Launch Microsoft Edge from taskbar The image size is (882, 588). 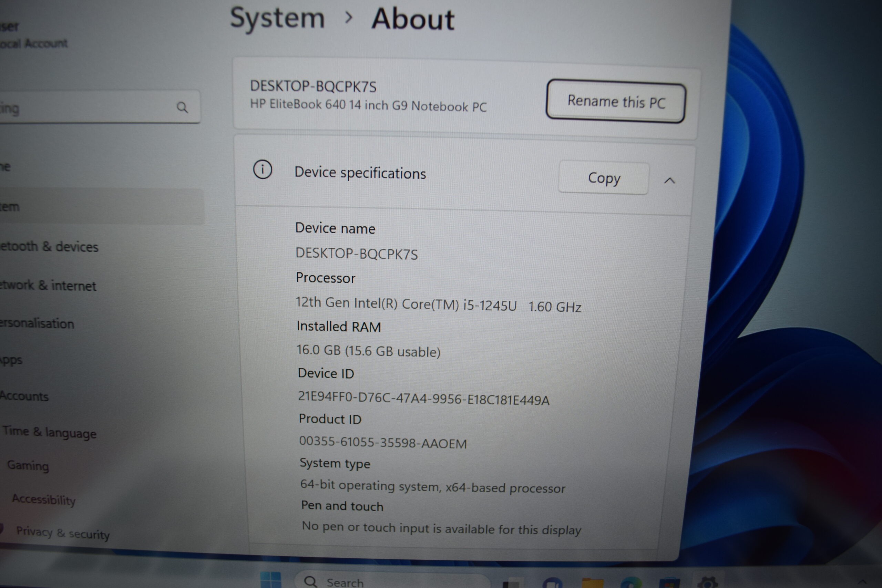631,582
